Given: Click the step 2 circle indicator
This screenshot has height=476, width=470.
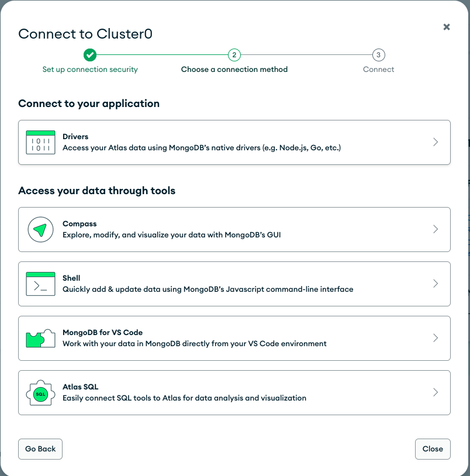Looking at the screenshot, I should pos(234,55).
